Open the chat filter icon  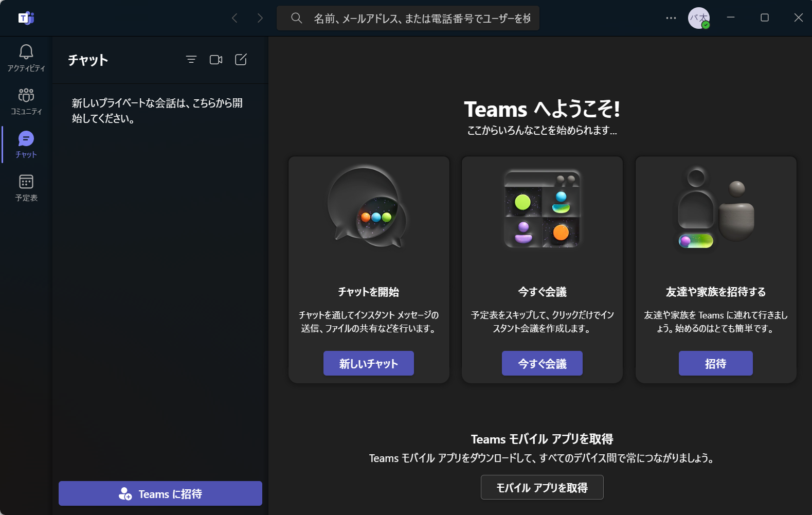coord(191,60)
